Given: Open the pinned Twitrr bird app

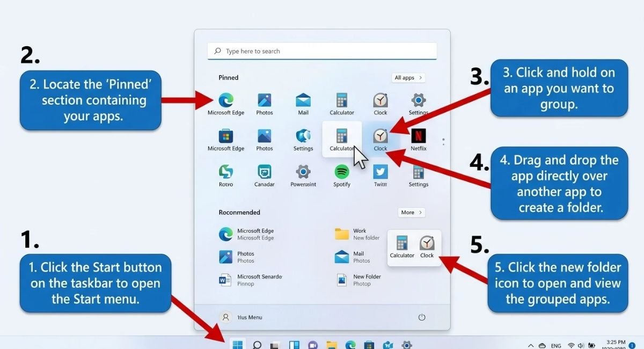Looking at the screenshot, I should [x=380, y=176].
